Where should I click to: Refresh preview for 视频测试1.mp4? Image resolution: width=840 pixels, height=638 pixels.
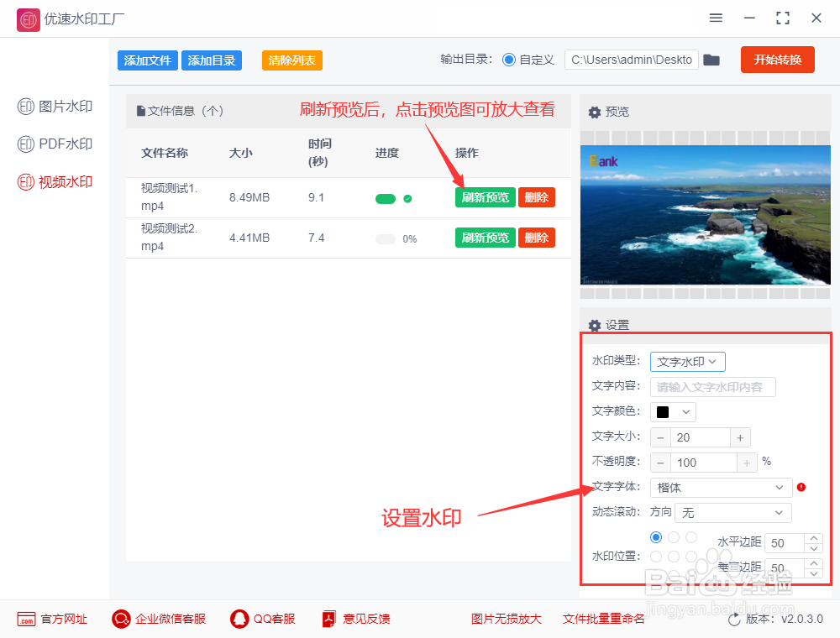[485, 197]
